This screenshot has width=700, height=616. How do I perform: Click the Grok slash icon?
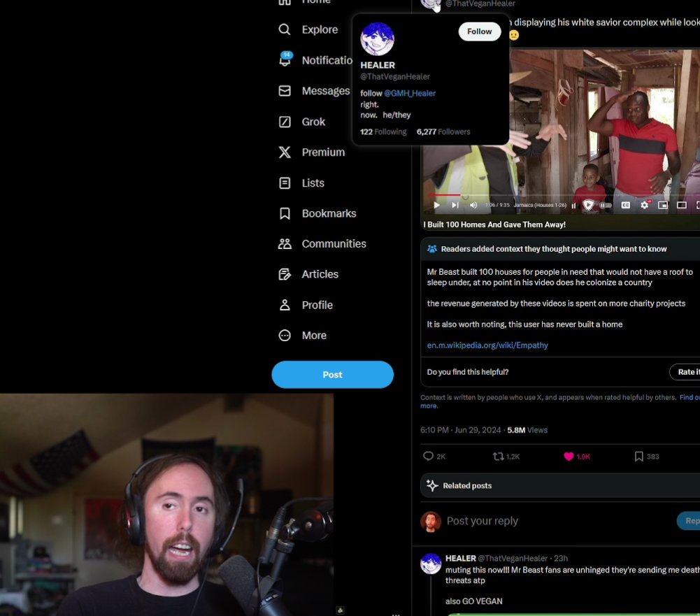[285, 122]
